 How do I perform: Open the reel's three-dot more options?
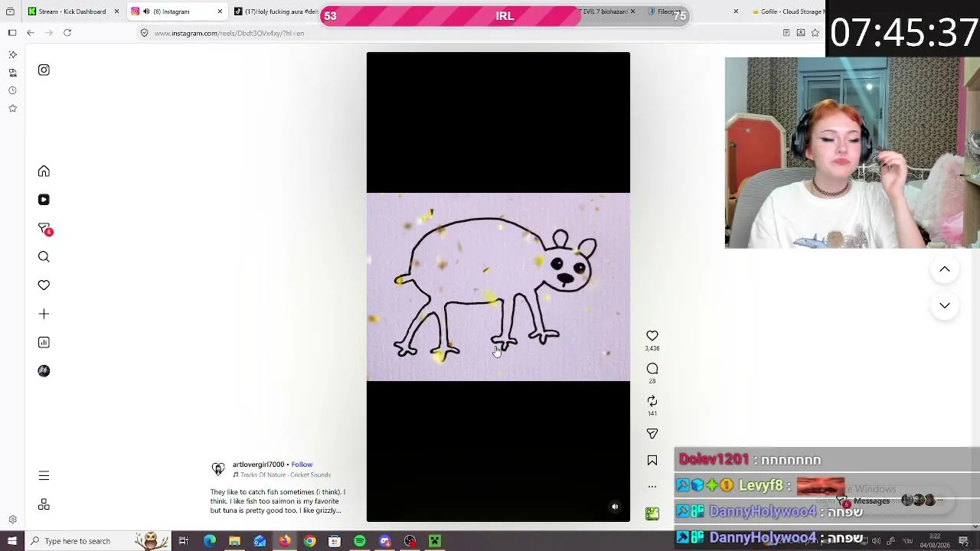tap(652, 487)
